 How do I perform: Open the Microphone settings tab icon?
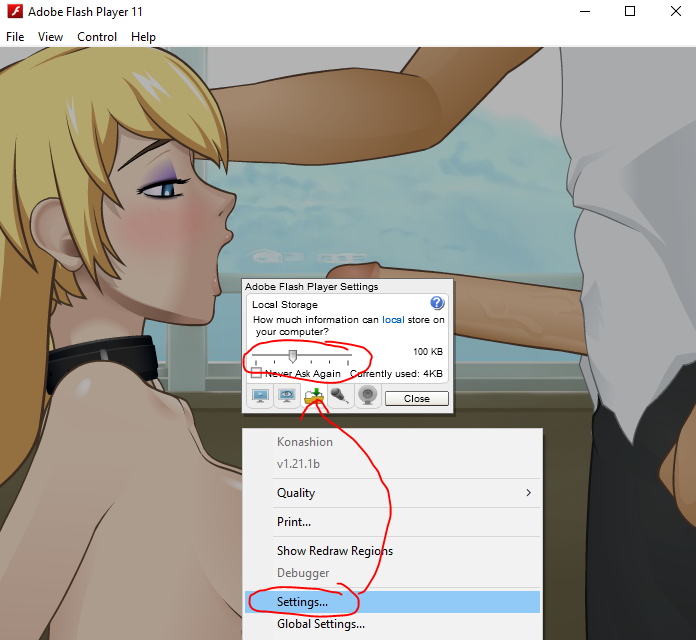[x=340, y=395]
